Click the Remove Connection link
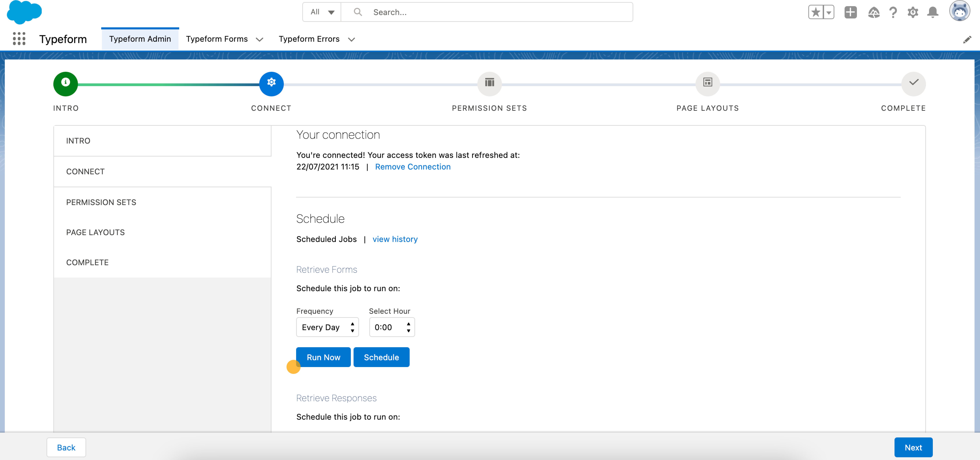Screen dimensions: 980x460 click(x=413, y=167)
